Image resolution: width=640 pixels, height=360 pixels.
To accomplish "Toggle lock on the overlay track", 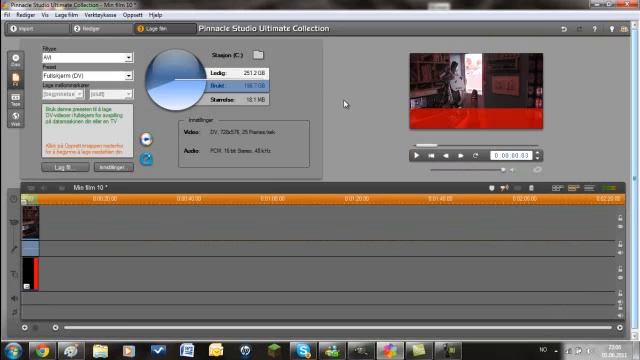I will [620, 269].
